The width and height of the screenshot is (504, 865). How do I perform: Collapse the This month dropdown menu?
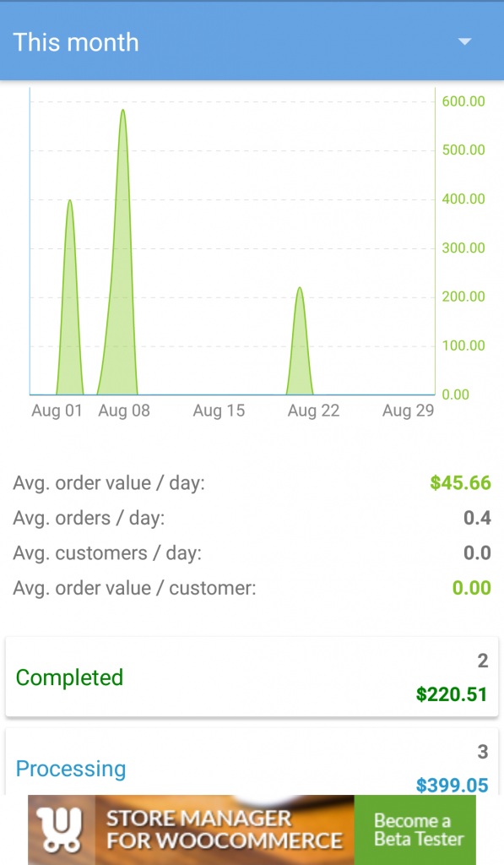463,41
